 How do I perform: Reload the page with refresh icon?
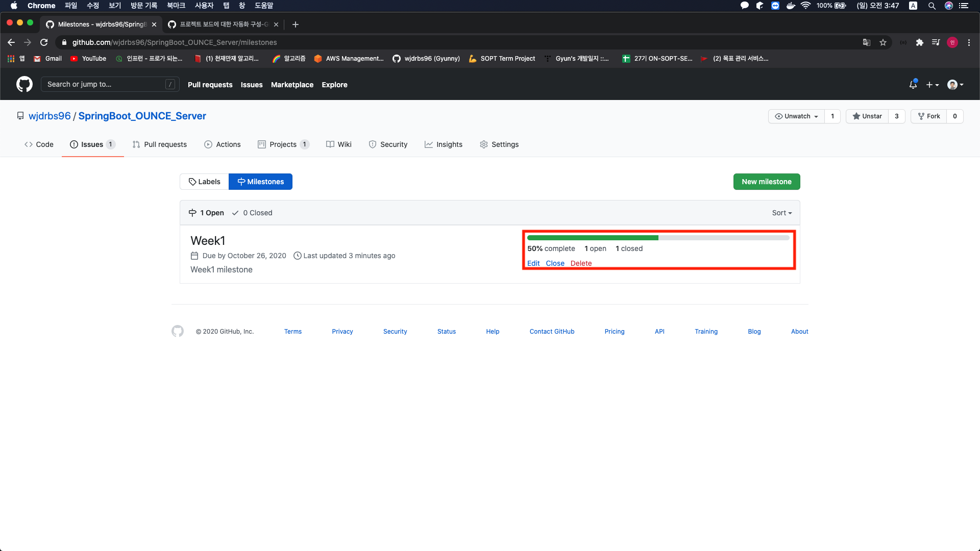click(44, 42)
